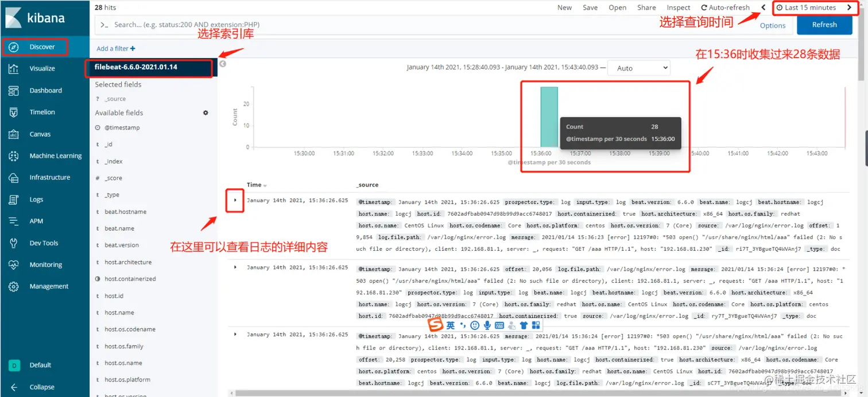Select the _type field

pos(112,195)
